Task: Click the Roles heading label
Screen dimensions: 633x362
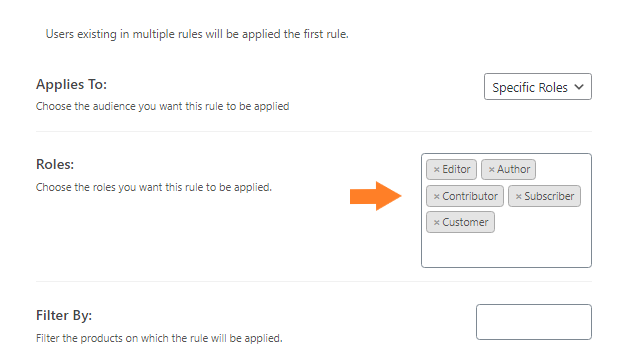Action: (x=55, y=164)
